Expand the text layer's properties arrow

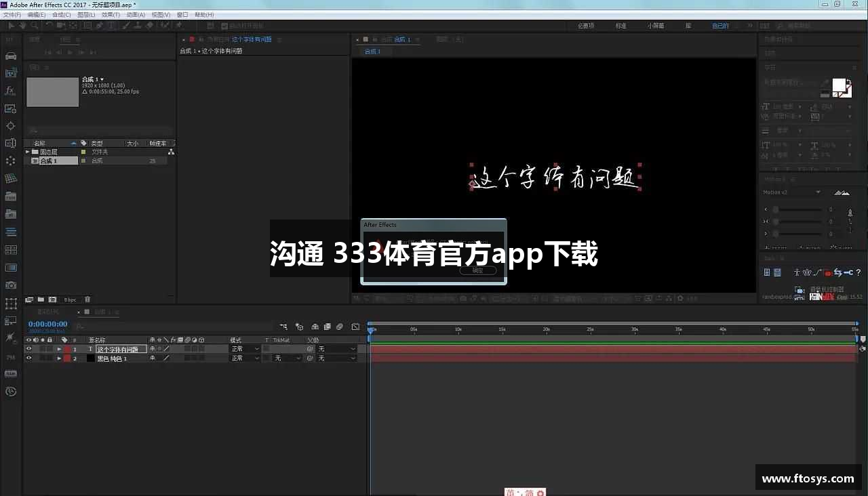point(60,348)
